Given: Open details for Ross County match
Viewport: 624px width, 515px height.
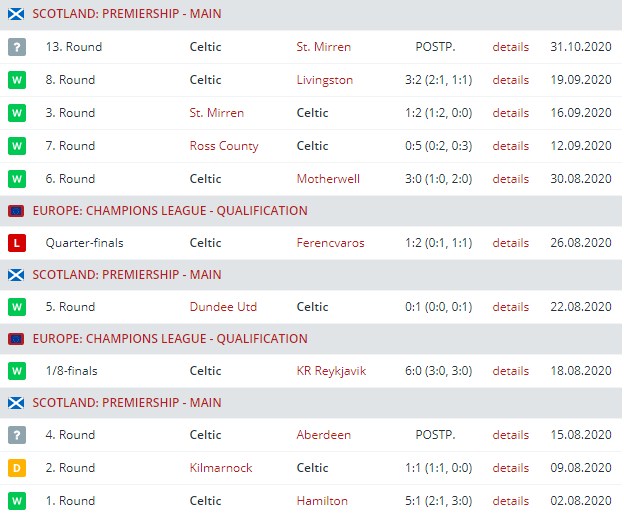Looking at the screenshot, I should [510, 146].
